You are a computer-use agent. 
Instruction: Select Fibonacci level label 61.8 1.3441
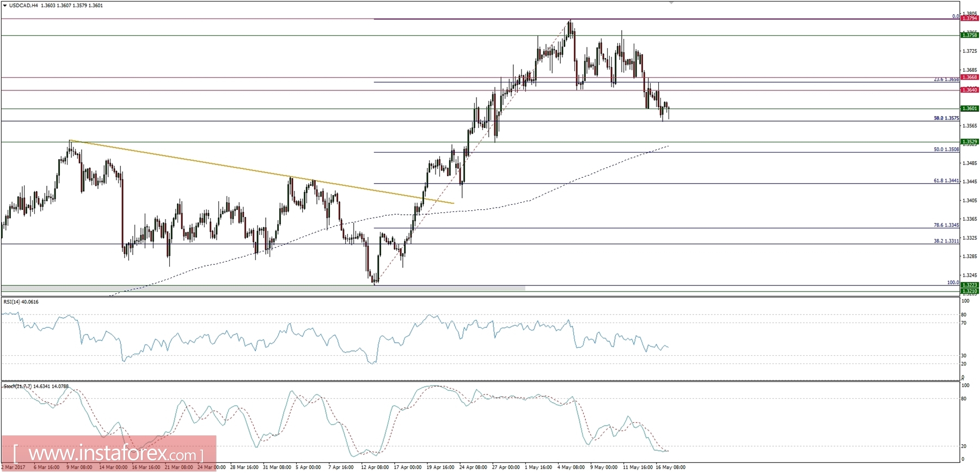point(946,181)
